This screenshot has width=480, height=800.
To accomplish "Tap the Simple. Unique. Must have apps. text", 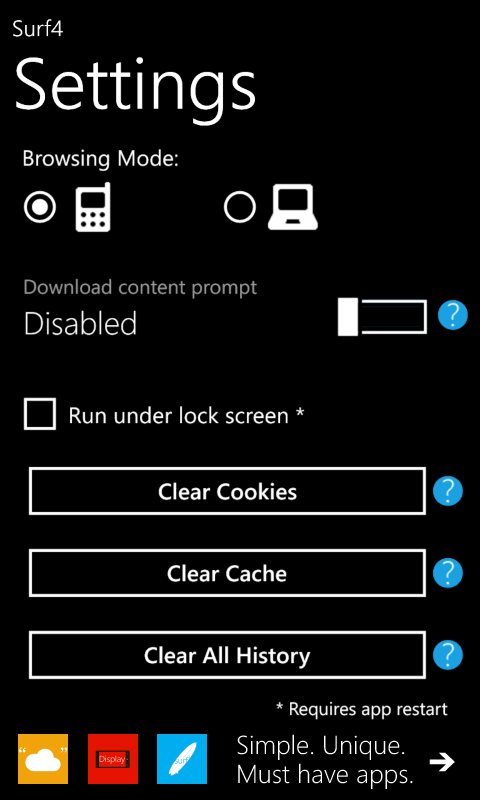I will click(x=324, y=761).
